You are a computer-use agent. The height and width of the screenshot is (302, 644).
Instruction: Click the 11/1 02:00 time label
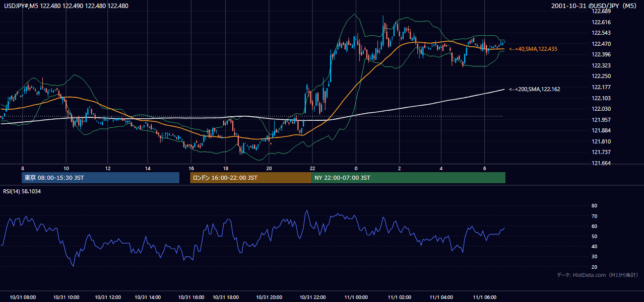point(400,297)
